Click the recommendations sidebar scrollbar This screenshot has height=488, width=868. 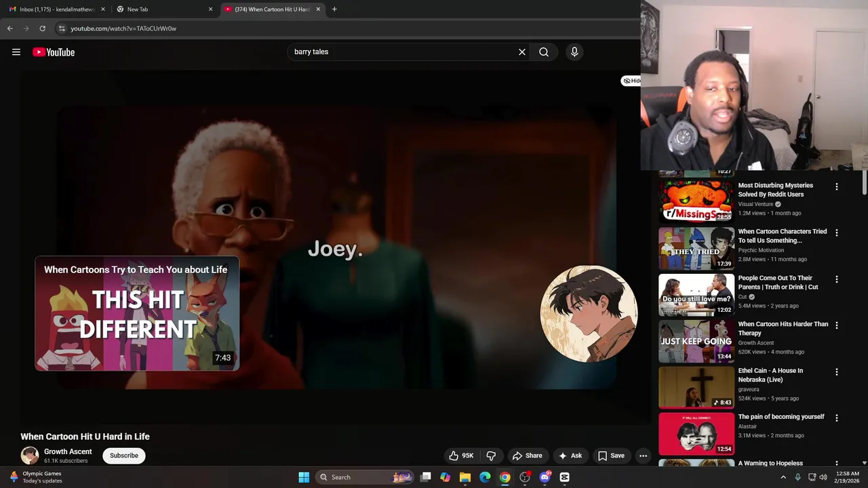point(864,181)
